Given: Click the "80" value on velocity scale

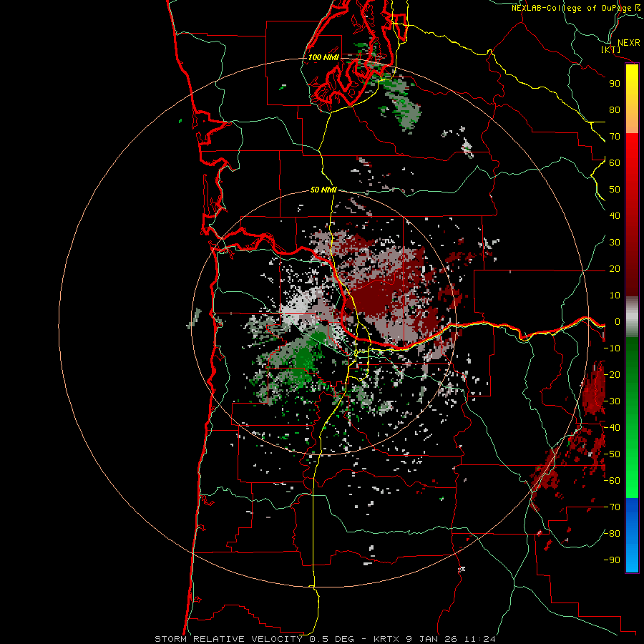Looking at the screenshot, I should 615,109.
